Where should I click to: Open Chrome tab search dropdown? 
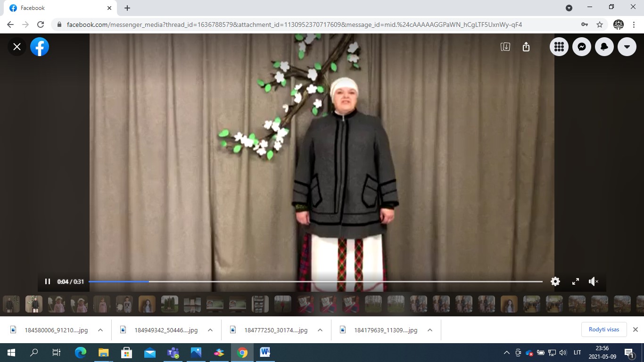click(x=569, y=8)
